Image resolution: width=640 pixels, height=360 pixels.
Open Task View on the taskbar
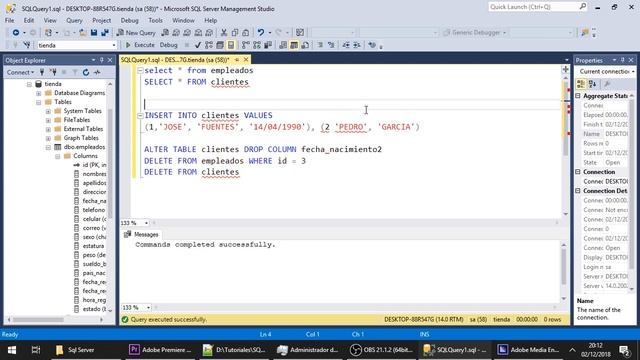pos(36,350)
